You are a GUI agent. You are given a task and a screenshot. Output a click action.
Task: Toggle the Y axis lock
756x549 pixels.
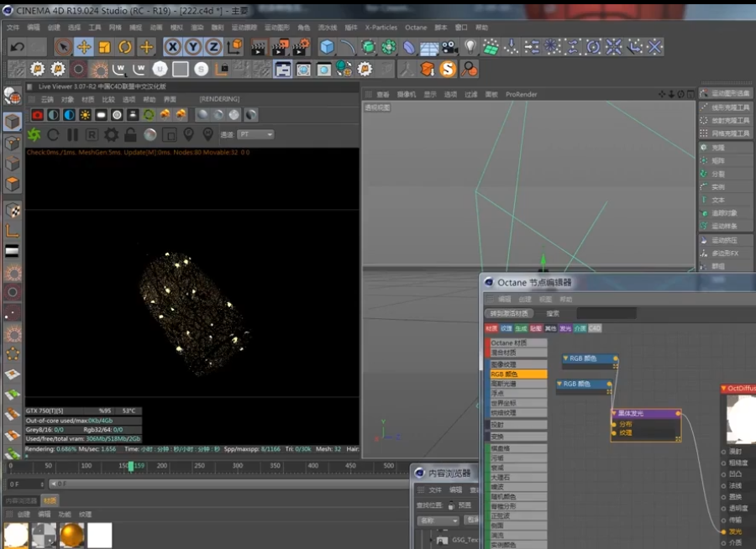[193, 47]
